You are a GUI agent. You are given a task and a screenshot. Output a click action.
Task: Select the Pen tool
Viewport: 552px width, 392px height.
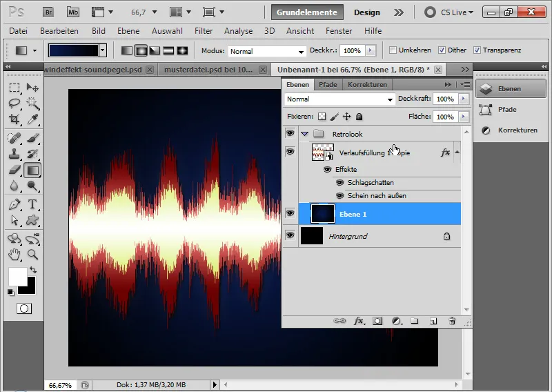click(14, 204)
